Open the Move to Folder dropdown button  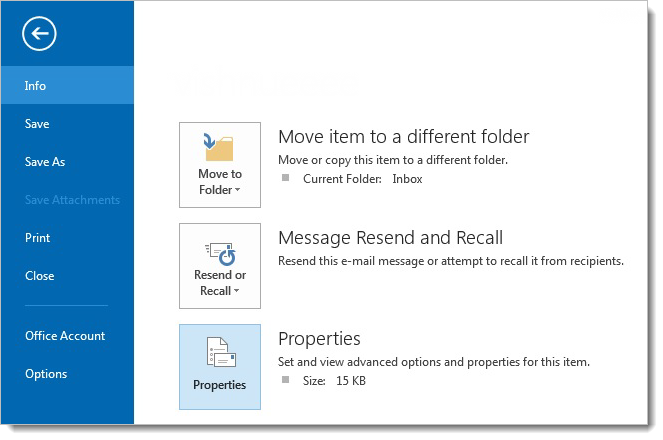[220, 165]
